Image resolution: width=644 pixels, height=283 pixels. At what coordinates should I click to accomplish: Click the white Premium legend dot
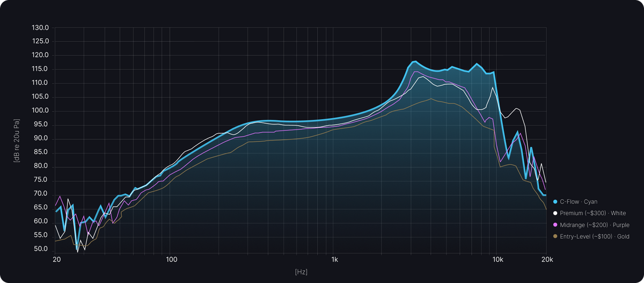click(x=555, y=213)
